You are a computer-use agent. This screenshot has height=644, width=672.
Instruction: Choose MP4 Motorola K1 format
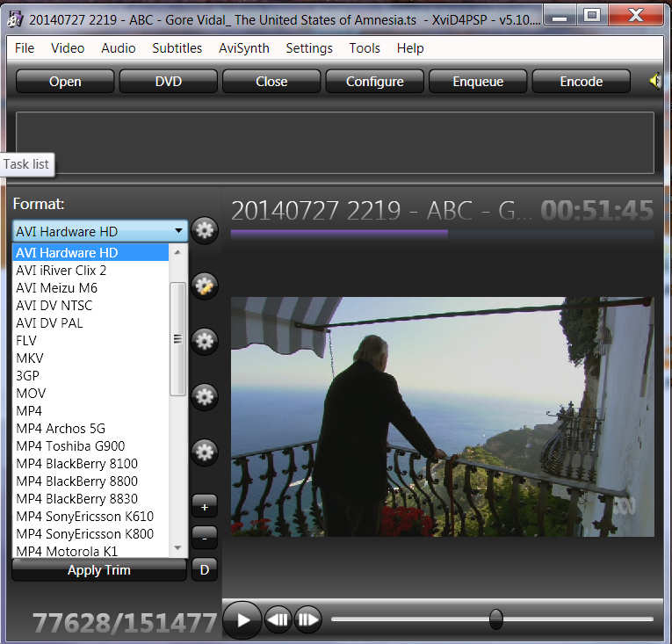(90, 551)
